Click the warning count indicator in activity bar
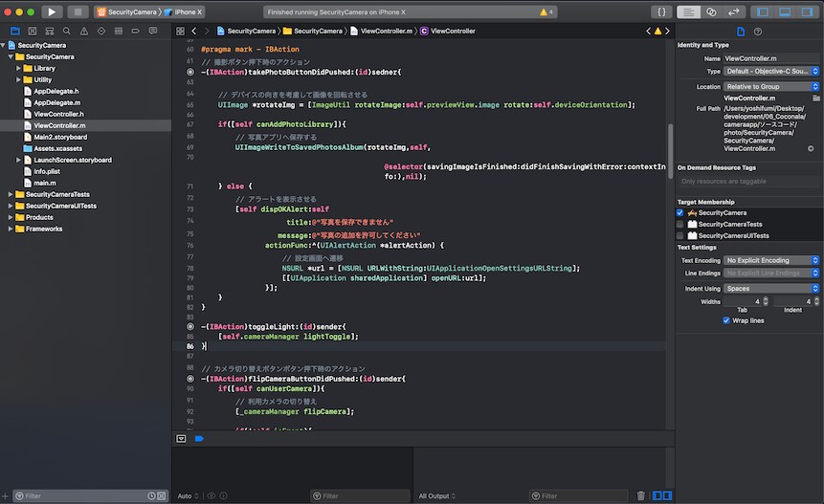The width and height of the screenshot is (824, 504). (546, 11)
